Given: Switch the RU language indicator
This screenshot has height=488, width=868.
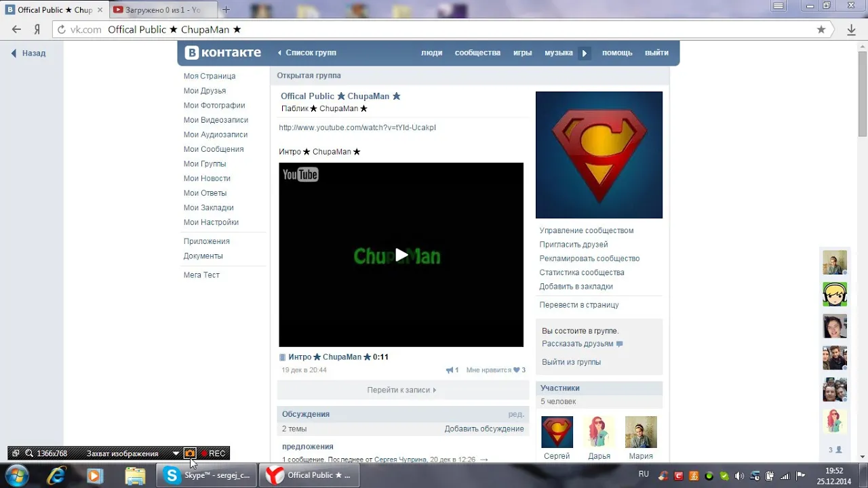Looking at the screenshot, I should click(x=644, y=474).
